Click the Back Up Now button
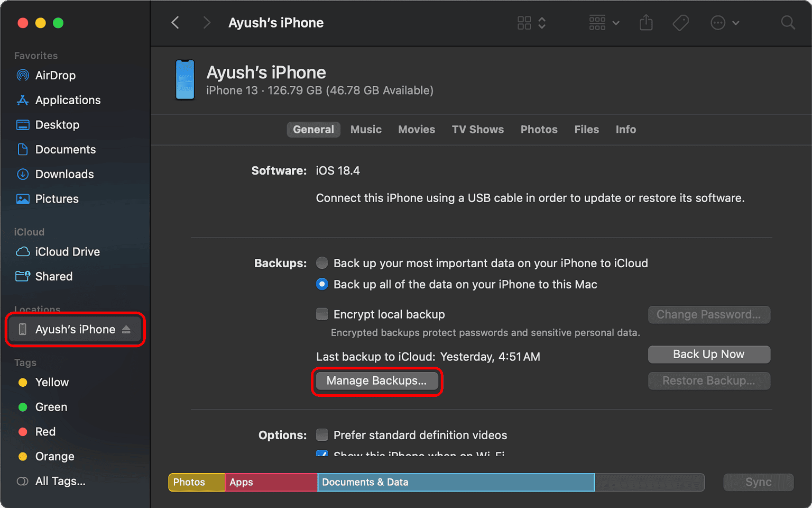The height and width of the screenshot is (508, 812). (708, 354)
